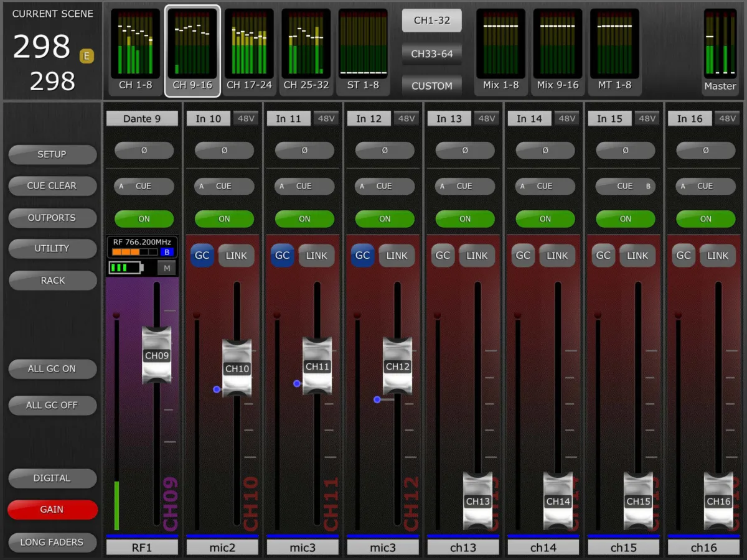
Task: Open the Mix 1-8 meter bank
Action: [501, 52]
